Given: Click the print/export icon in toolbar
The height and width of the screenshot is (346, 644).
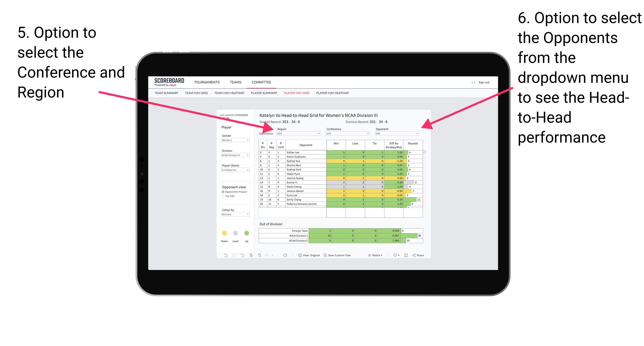Looking at the screenshot, I should pos(393,256).
